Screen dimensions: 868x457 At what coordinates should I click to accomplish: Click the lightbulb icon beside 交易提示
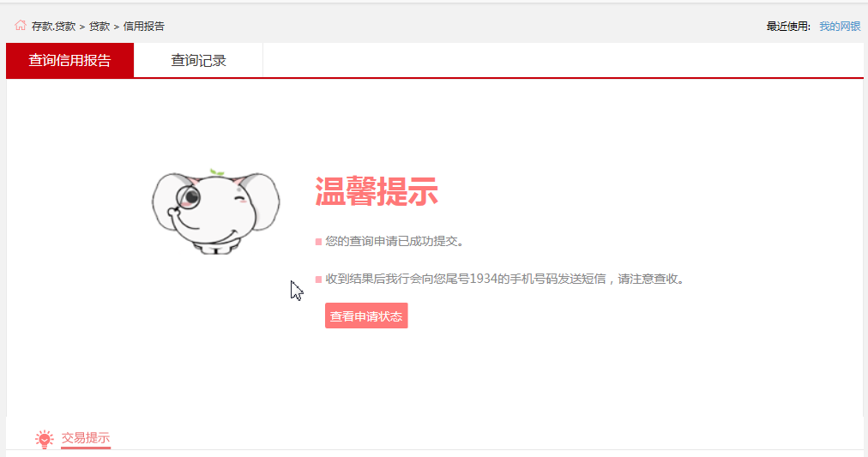tap(45, 439)
